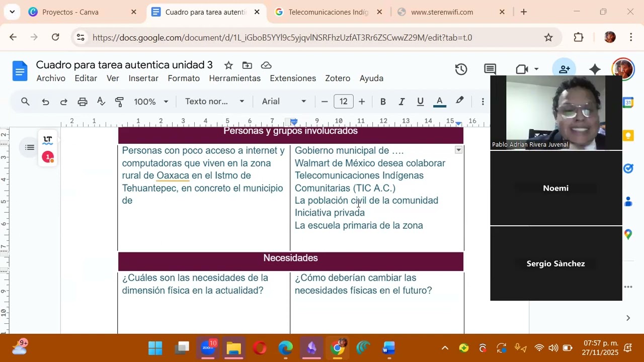The height and width of the screenshot is (362, 644).
Task: Open the Google Docs home icon
Action: coord(20,71)
